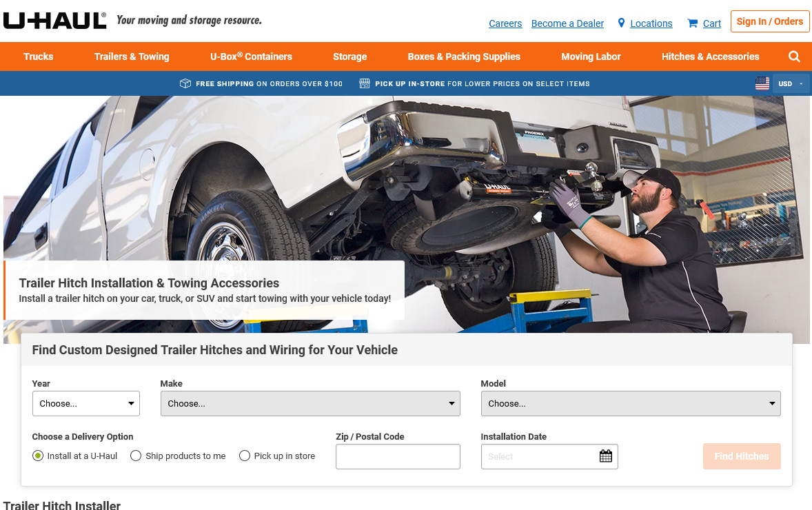Click the Pick Up In-Store banner text

coord(482,83)
